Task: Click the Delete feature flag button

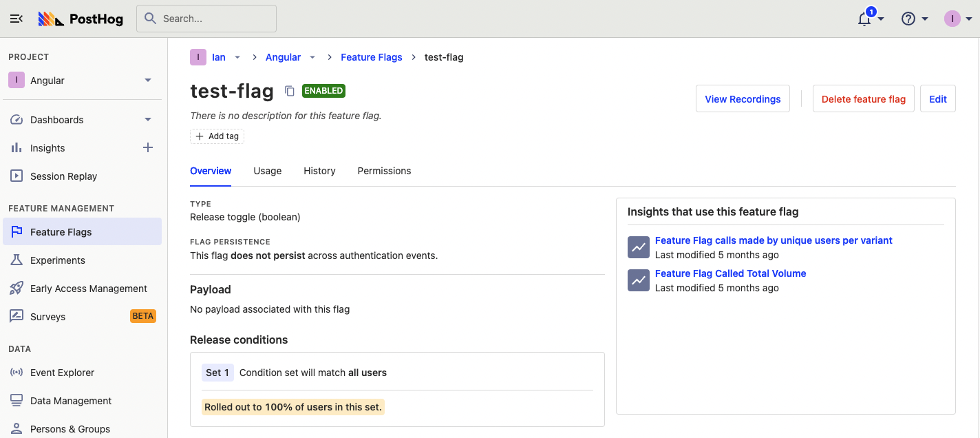Action: (863, 99)
